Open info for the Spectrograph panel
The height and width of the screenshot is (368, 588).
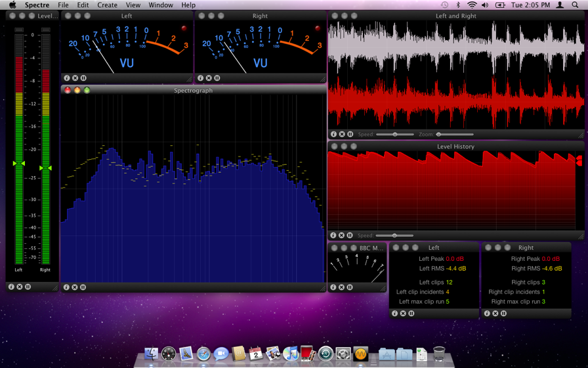66,287
